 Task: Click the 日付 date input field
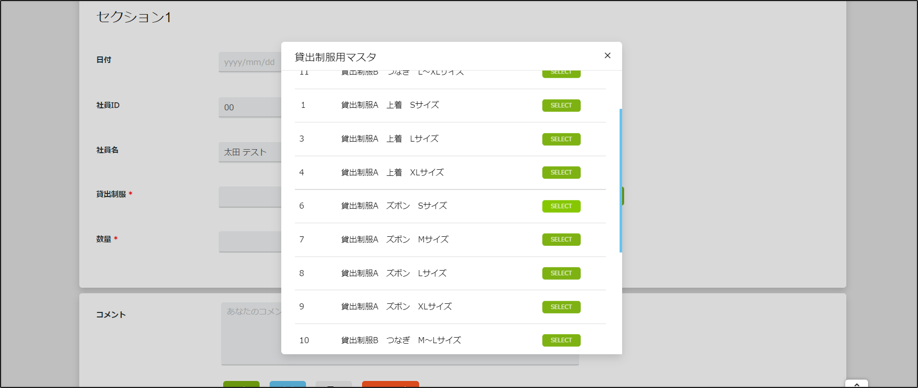click(250, 62)
